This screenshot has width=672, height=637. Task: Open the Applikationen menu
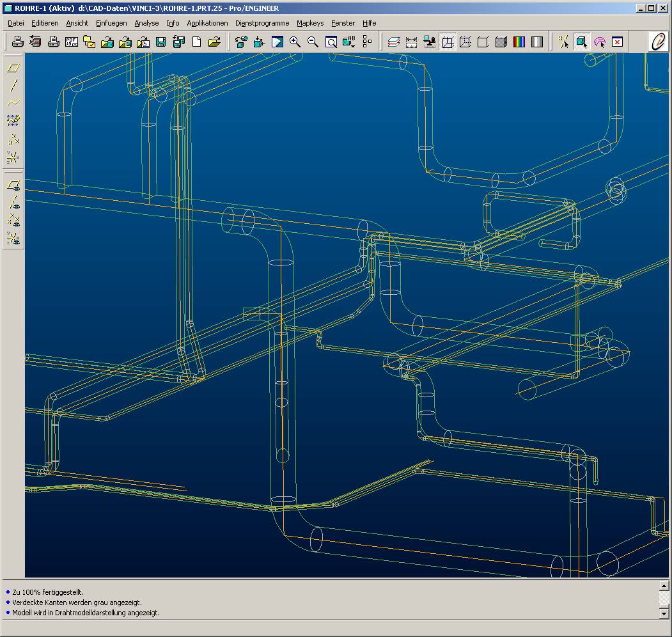207,23
